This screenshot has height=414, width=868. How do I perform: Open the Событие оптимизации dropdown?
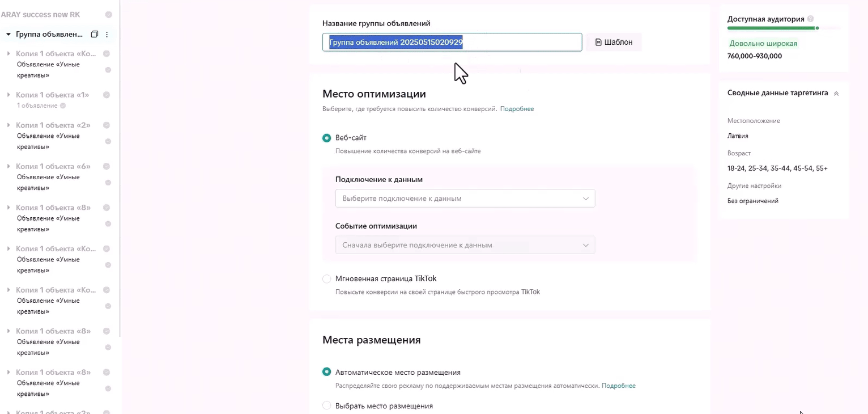465,245
